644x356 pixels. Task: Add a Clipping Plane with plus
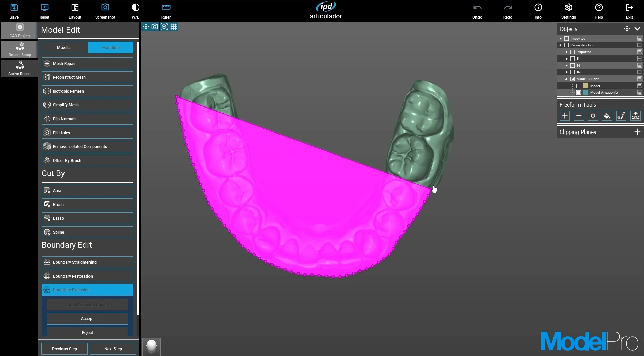637,132
